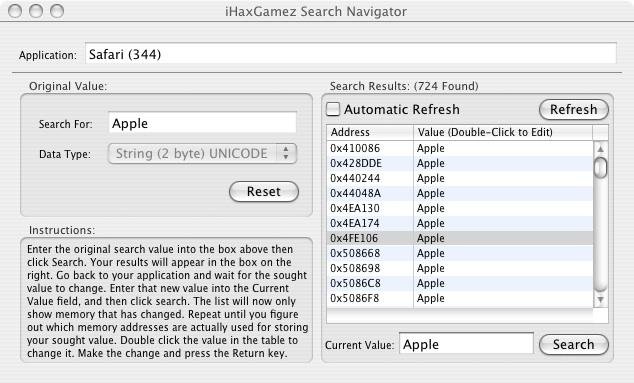
Task: Click the Address column header
Action: 370,132
